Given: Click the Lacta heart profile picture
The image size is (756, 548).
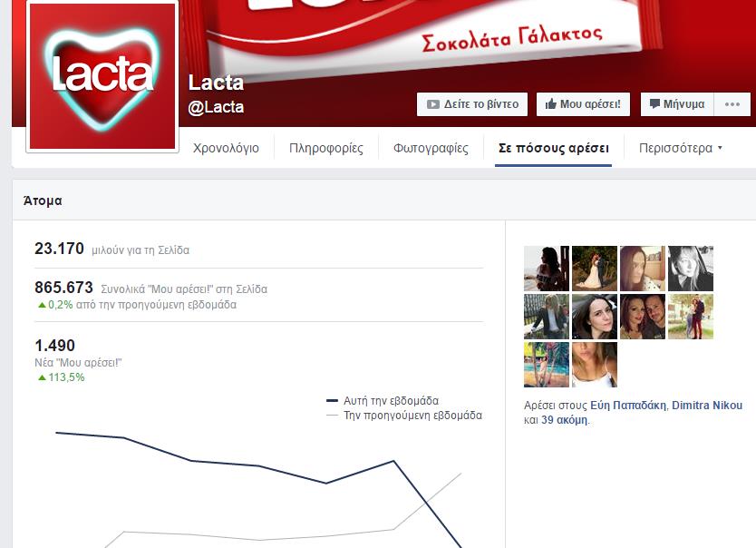Looking at the screenshot, I should 102,75.
